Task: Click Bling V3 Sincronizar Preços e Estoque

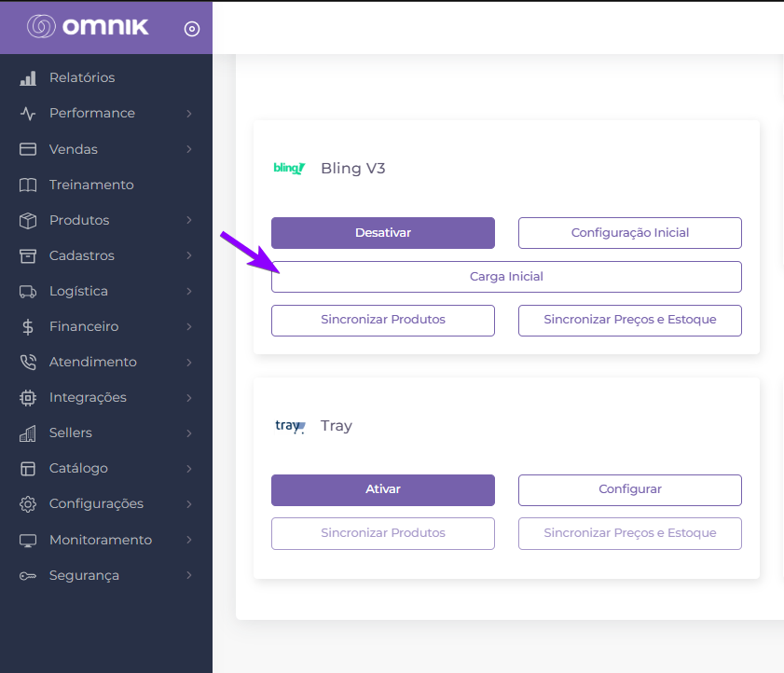Action: (x=630, y=321)
